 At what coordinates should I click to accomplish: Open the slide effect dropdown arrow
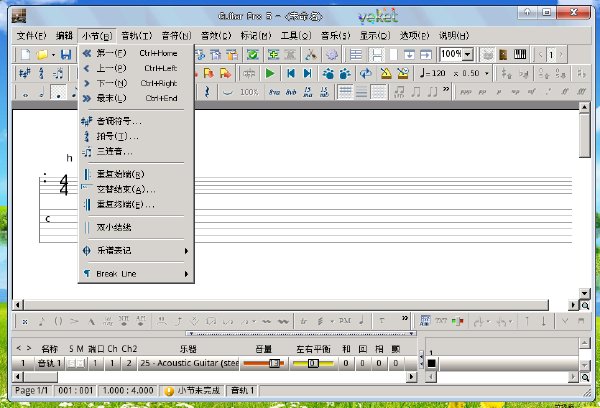[x=254, y=322]
